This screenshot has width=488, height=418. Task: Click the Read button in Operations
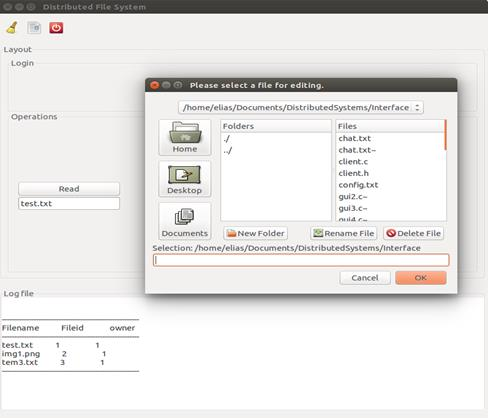[69, 189]
